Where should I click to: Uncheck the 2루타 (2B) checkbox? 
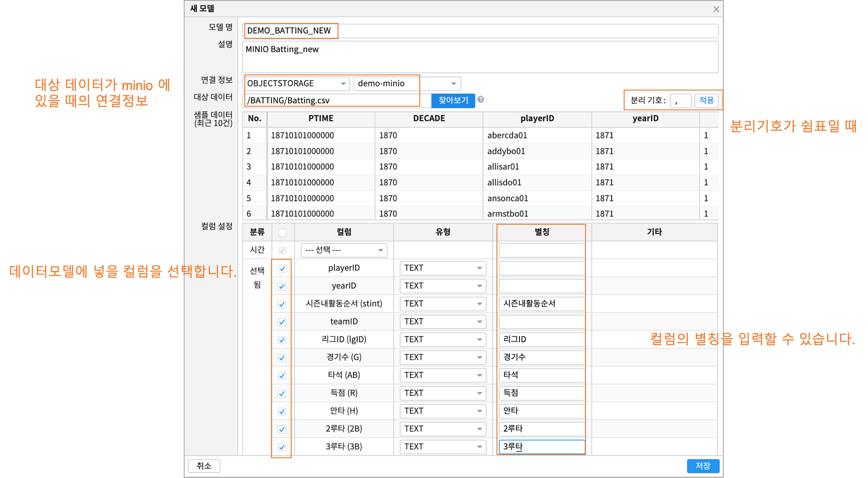[282, 430]
